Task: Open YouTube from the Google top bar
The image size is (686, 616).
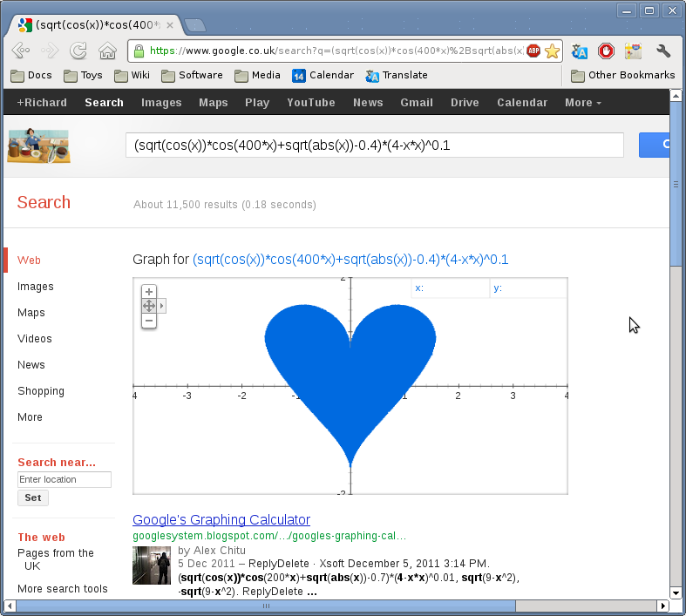Action: [x=311, y=103]
